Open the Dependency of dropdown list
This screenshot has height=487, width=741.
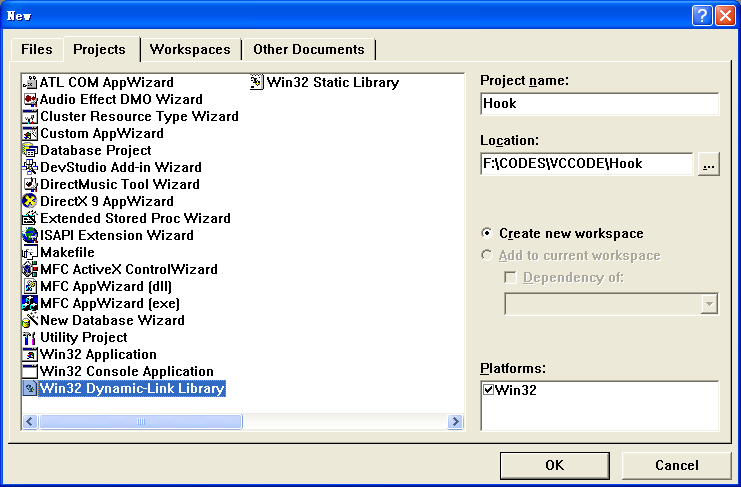click(x=709, y=304)
